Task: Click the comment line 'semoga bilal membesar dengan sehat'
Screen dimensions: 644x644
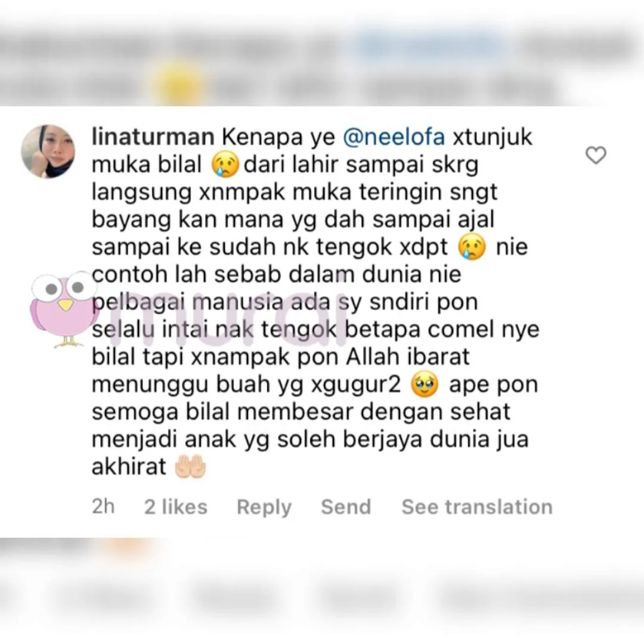Action: pyautogui.click(x=301, y=412)
